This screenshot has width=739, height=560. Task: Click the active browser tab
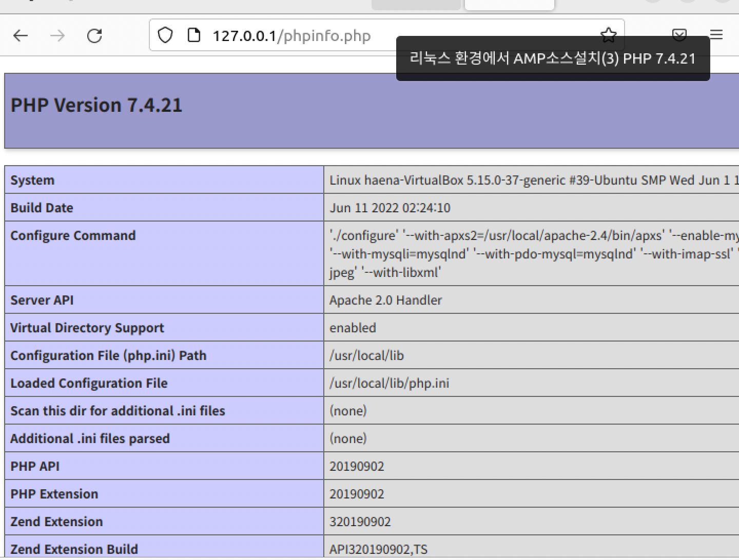click(x=510, y=5)
